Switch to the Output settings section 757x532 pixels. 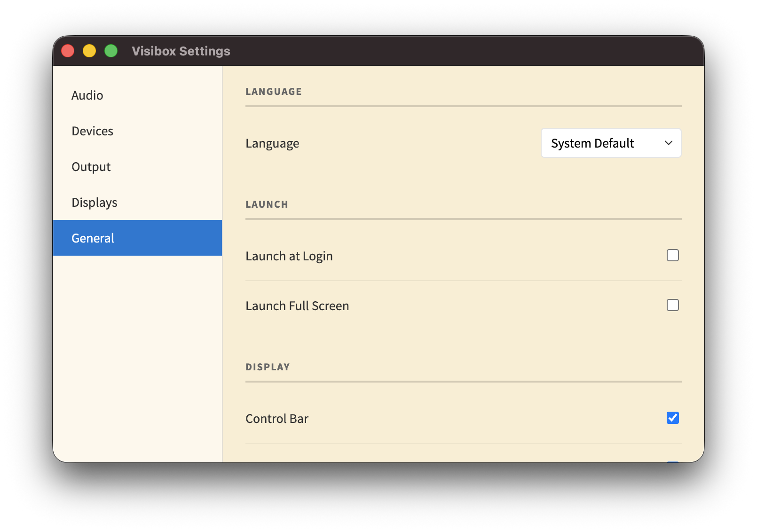pos(91,166)
